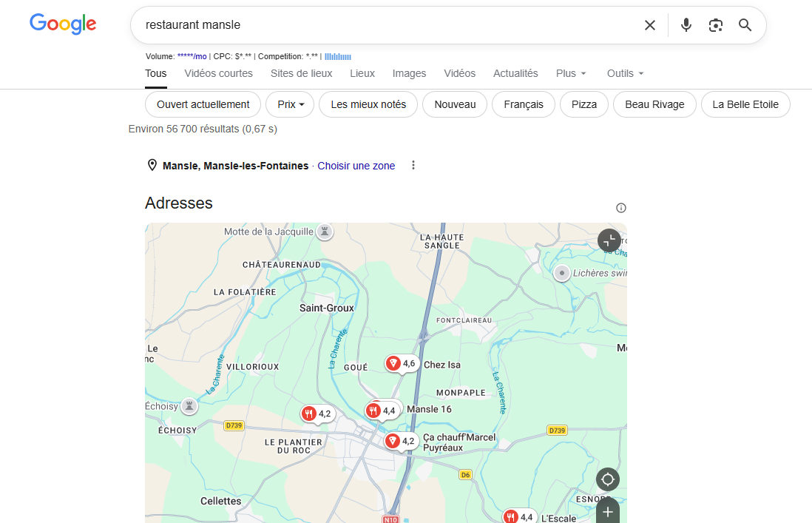
Task: Click the search volume *****/mo link
Action: 192,56
